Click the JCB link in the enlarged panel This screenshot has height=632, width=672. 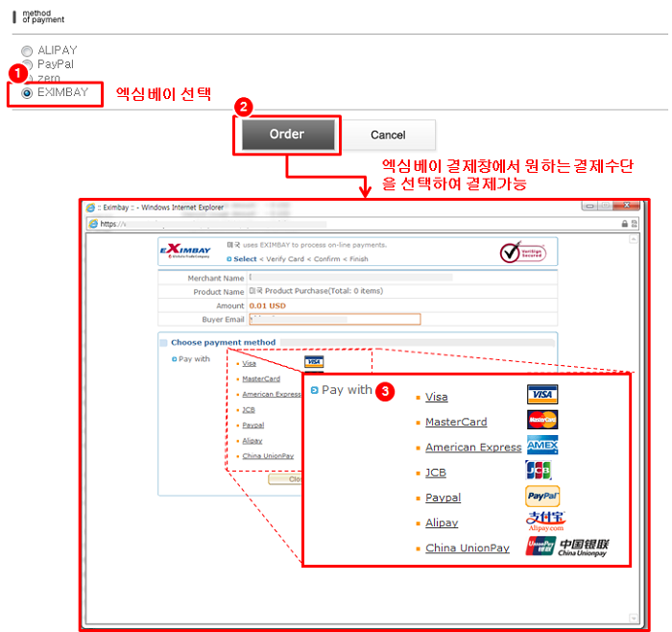[436, 473]
